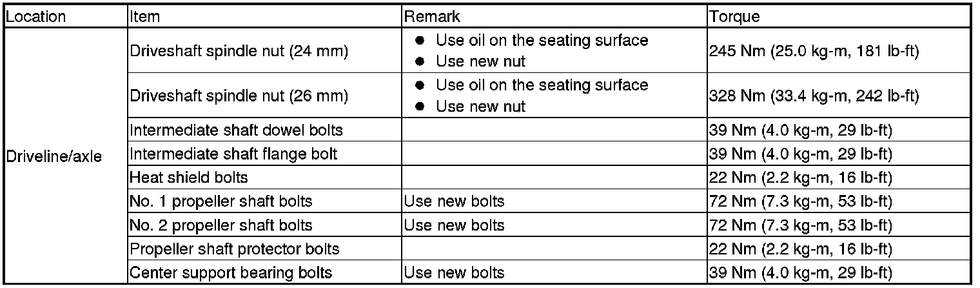Select Driveshaft spindle nut (26 mm) item
The image size is (980, 288).
[239, 96]
